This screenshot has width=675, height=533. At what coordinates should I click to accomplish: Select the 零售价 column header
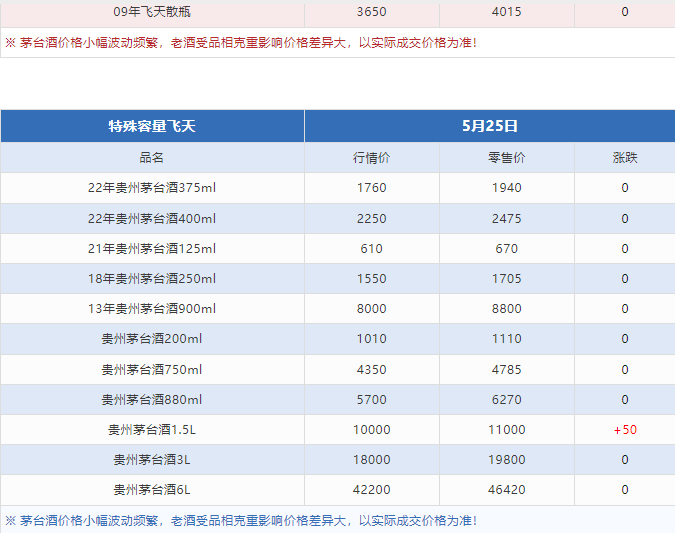tap(507, 158)
